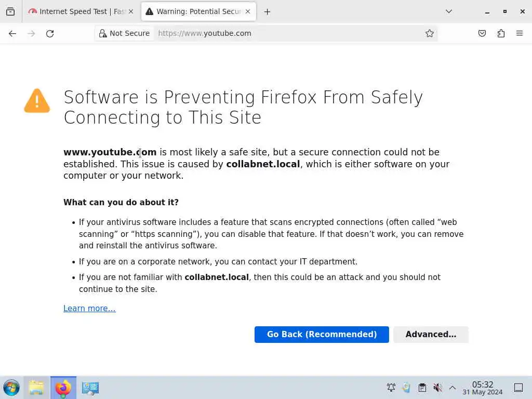Click the Not Secure lock indicator
The width and height of the screenshot is (532, 399).
pos(124,33)
